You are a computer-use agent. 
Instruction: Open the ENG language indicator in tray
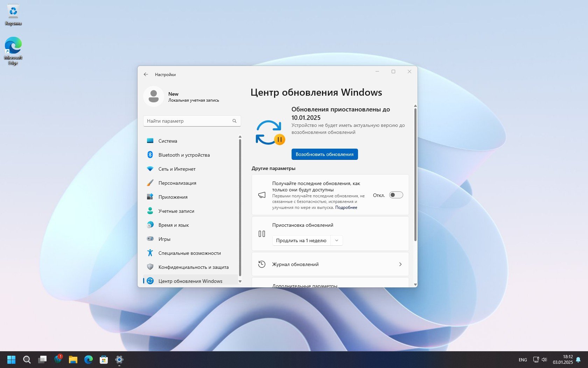(523, 360)
